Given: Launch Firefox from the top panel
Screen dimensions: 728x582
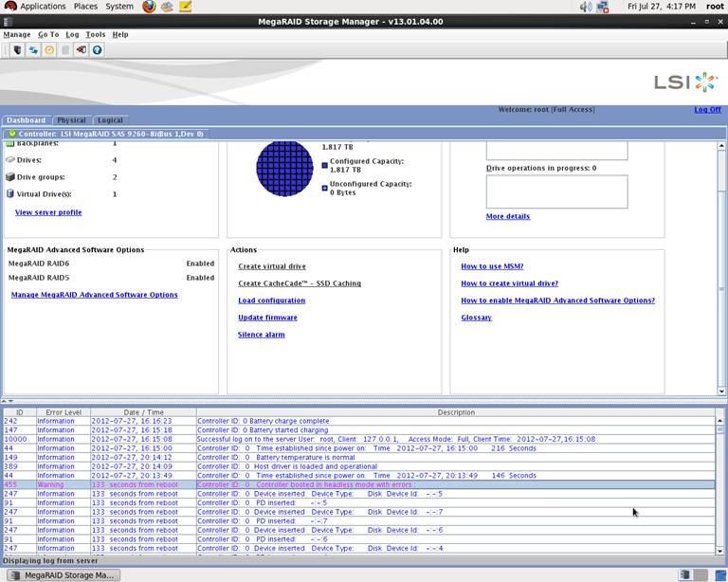Looking at the screenshot, I should [149, 7].
